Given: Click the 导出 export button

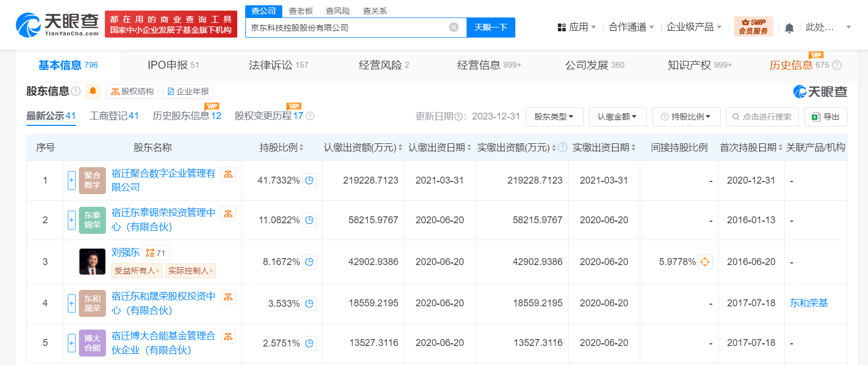Looking at the screenshot, I should 826,117.
